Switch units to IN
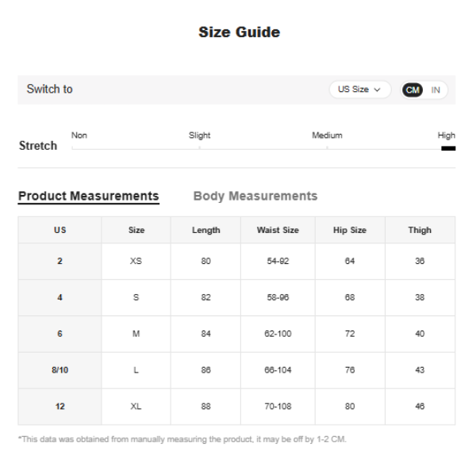 click(x=436, y=90)
